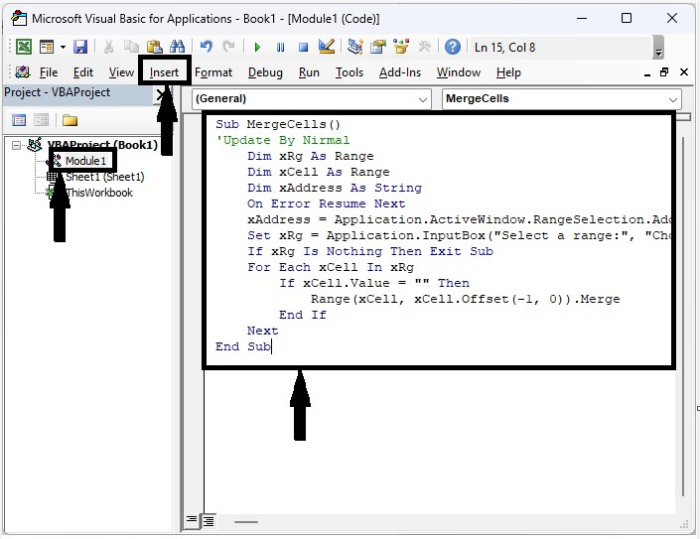Save the workbook with the floppy icon

point(80,47)
